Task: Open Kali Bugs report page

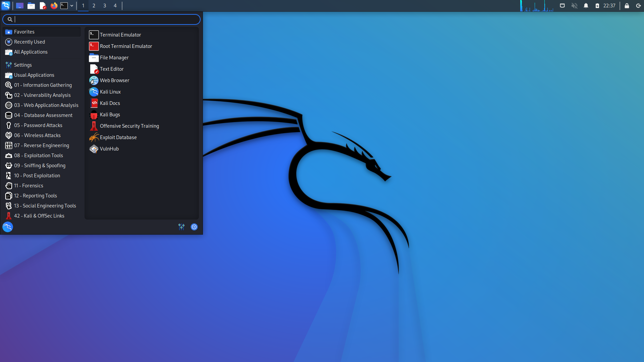Action: click(109, 114)
